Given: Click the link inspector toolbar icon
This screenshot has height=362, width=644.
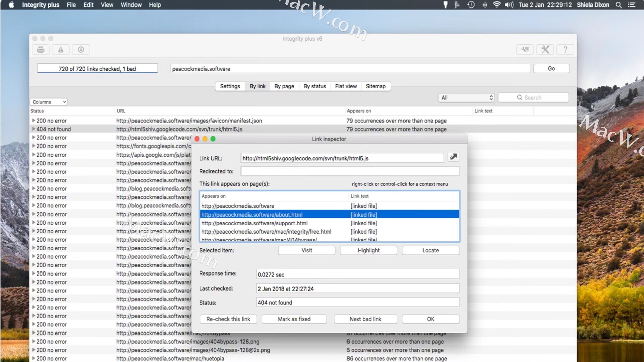Looking at the screenshot, I should point(525,50).
